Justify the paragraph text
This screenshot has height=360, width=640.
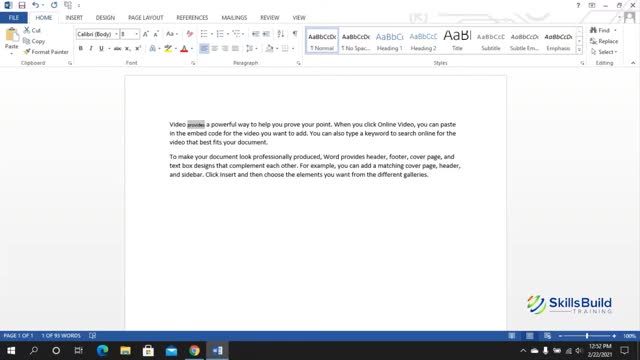(x=235, y=49)
